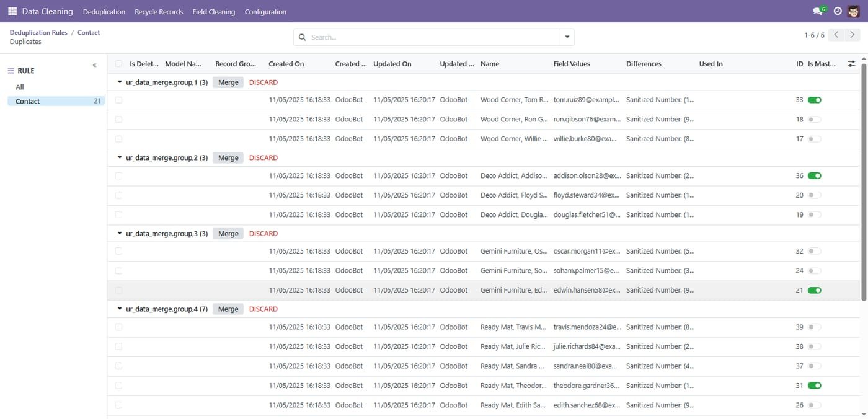
Task: Click the search magnifier icon
Action: tap(303, 37)
